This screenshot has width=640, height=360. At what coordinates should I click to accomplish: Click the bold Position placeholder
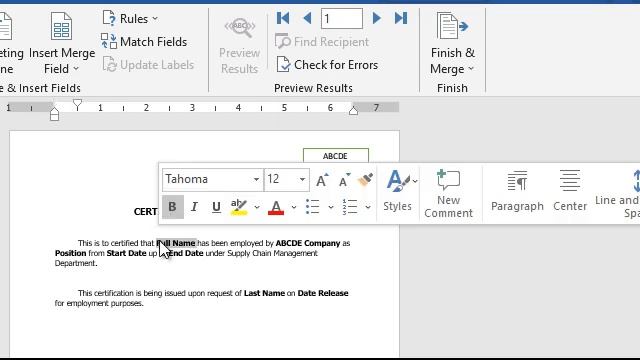[x=71, y=253]
